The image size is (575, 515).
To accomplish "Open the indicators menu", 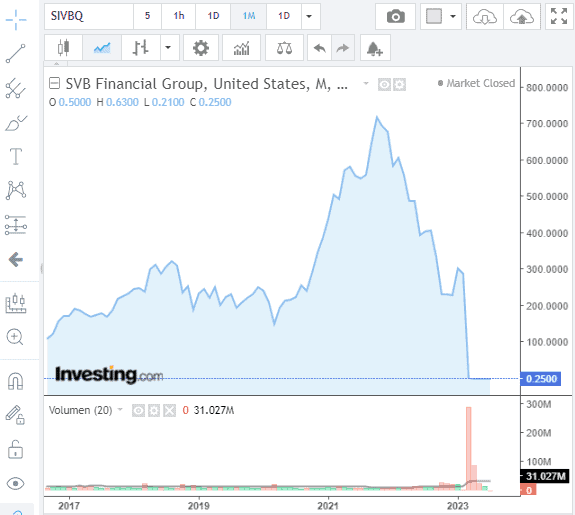I will 241,48.
